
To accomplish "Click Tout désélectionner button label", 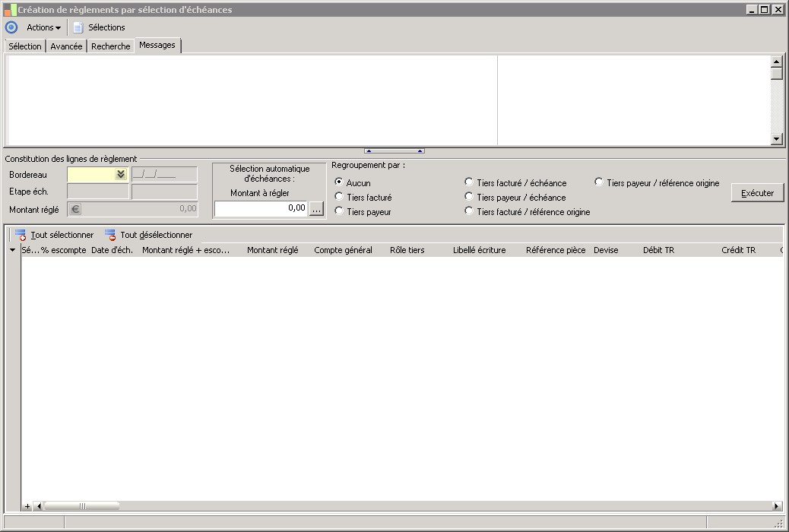I will click(156, 235).
